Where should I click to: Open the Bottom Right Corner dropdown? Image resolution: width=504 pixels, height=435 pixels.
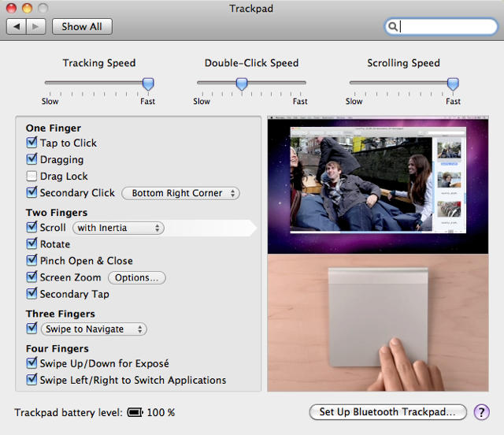click(180, 193)
